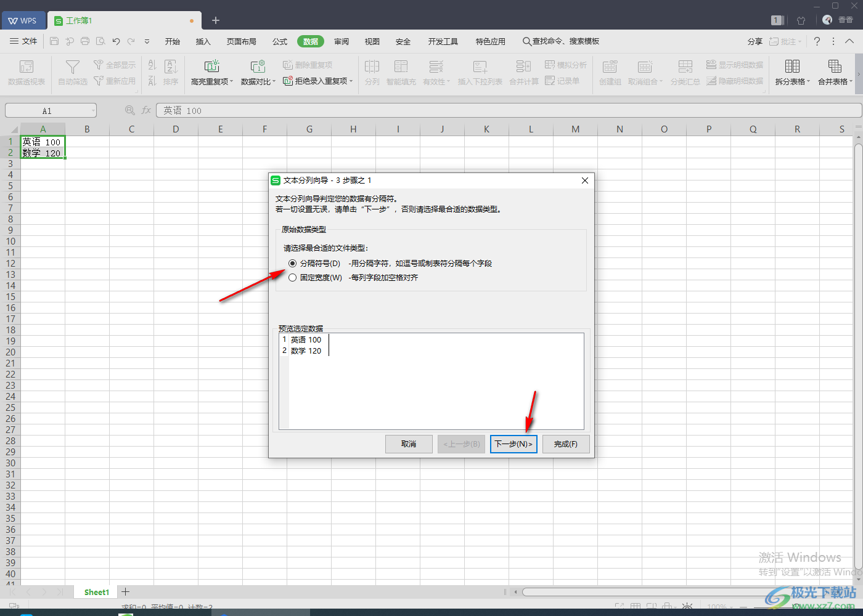Click the 取消 Cancel button in wizard
863x616 pixels.
pyautogui.click(x=409, y=444)
